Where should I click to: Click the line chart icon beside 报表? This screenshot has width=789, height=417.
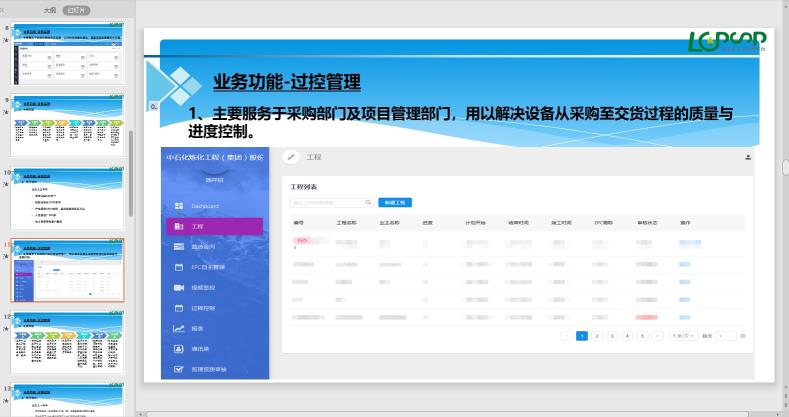click(x=179, y=328)
